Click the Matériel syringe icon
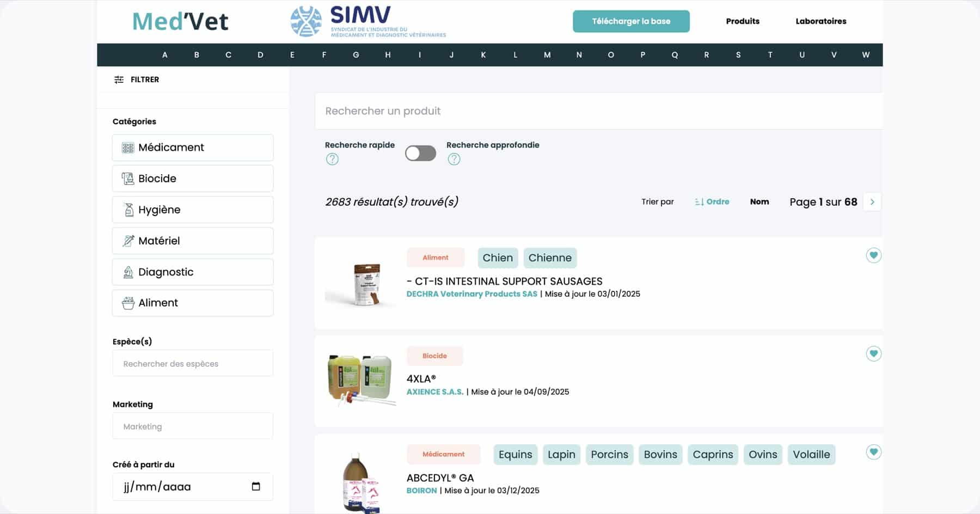This screenshot has height=514, width=980. 128,241
